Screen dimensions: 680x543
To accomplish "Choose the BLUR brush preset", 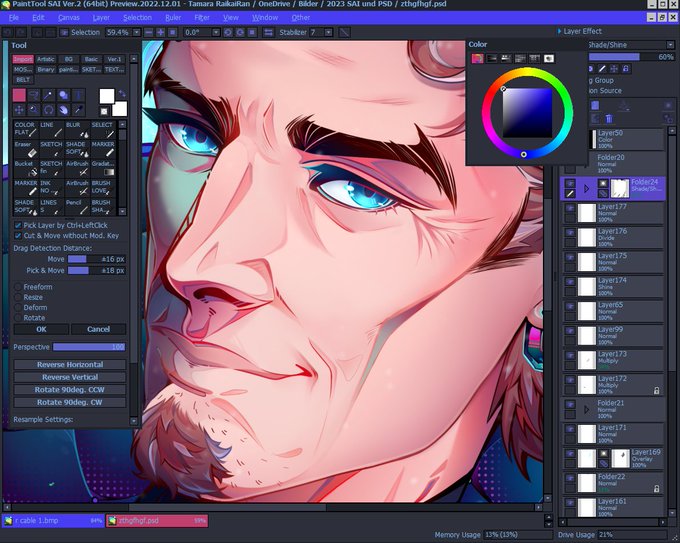I will tap(77, 129).
